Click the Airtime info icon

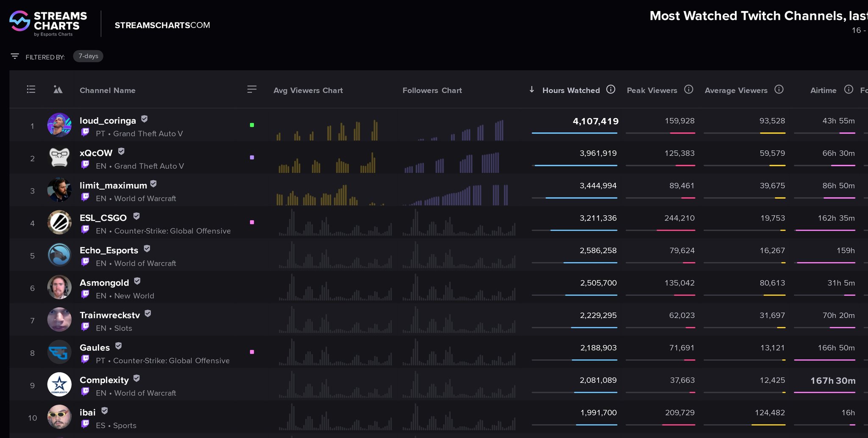(849, 89)
